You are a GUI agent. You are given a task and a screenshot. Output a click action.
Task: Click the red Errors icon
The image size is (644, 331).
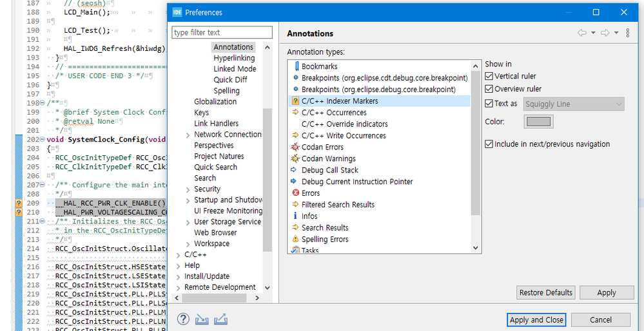coord(295,193)
